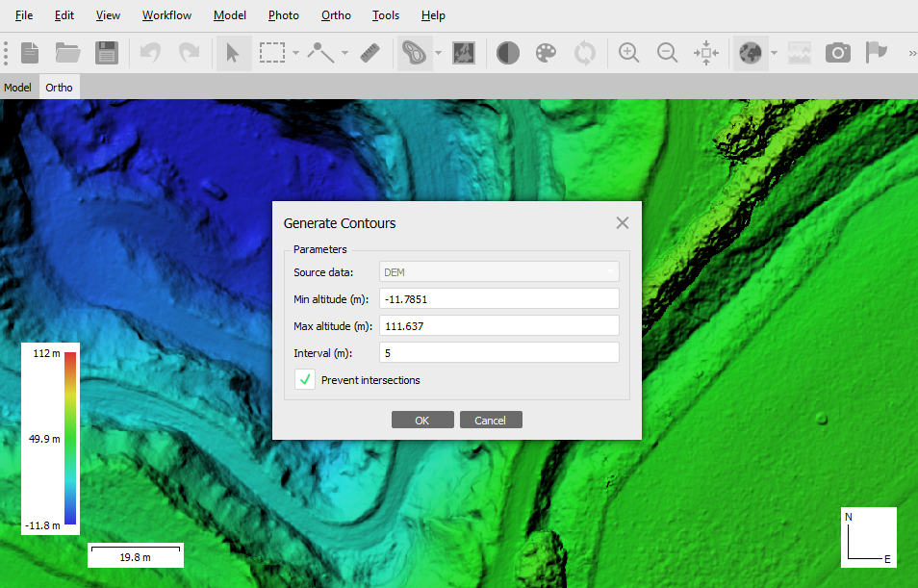Click Cancel in Generate Contours dialog
This screenshot has height=588, width=918.
coord(491,420)
